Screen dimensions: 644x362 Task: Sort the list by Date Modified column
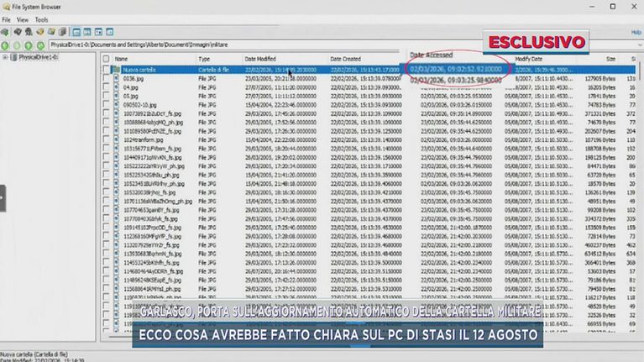tap(261, 59)
